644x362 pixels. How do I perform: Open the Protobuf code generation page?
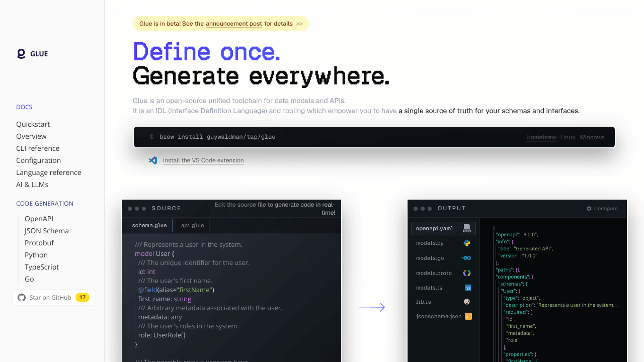click(39, 243)
